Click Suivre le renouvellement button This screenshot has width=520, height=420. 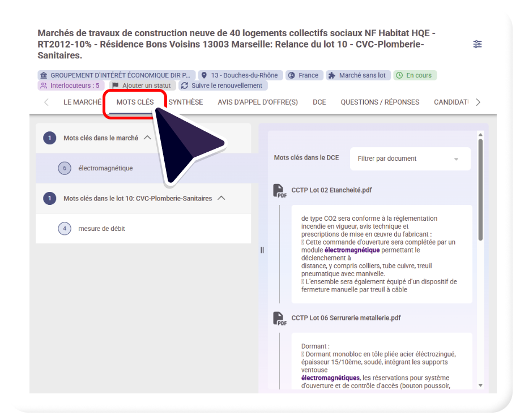223,85
